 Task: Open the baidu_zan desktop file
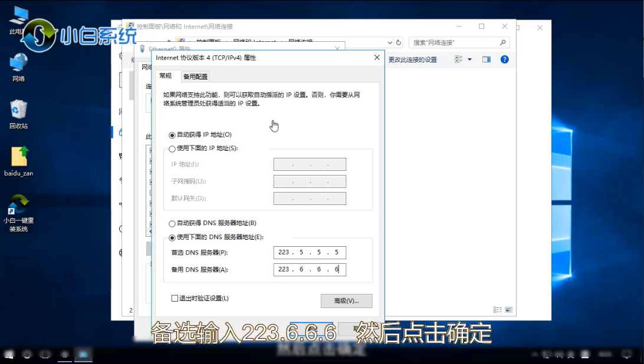click(19, 161)
